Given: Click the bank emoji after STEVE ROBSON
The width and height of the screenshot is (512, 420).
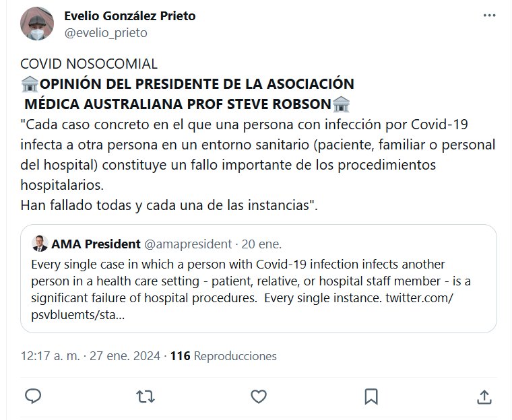Looking at the screenshot, I should [342, 104].
